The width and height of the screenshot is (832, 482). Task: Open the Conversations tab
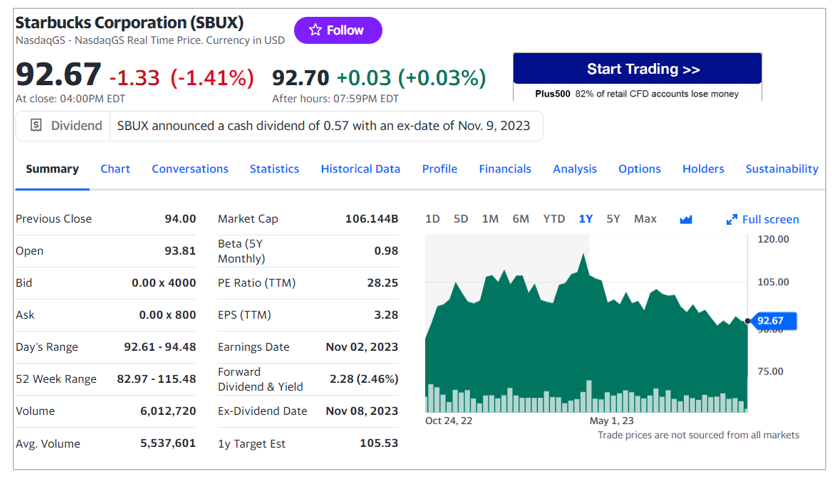(x=190, y=169)
